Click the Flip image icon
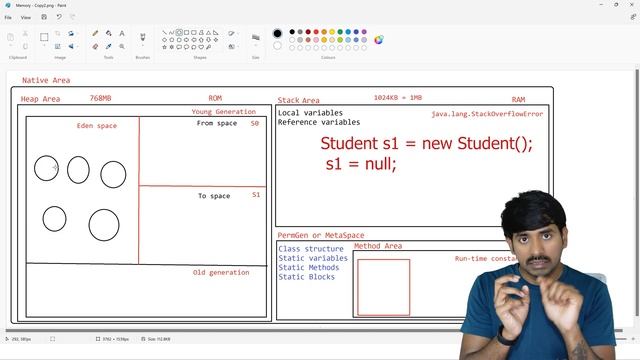This screenshot has height=360, width=640. [71, 46]
